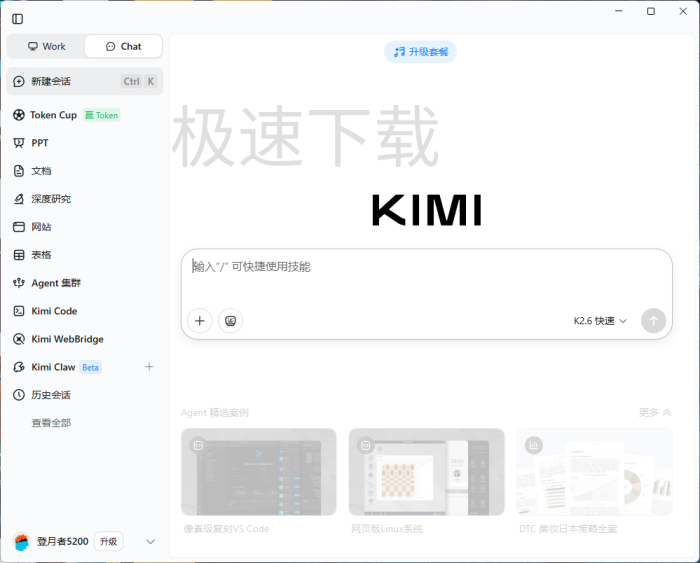Click the username 登月者5200
This screenshot has width=700, height=563.
pyautogui.click(x=62, y=542)
